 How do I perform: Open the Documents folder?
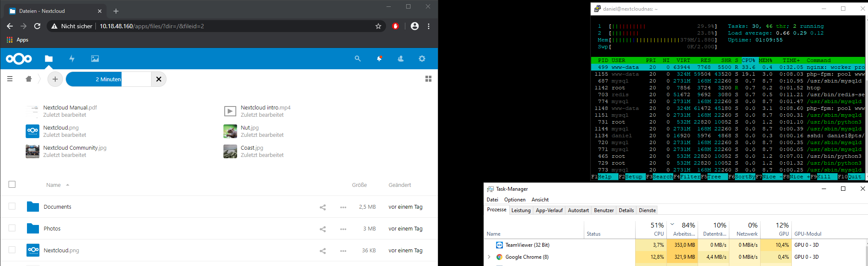(x=57, y=207)
